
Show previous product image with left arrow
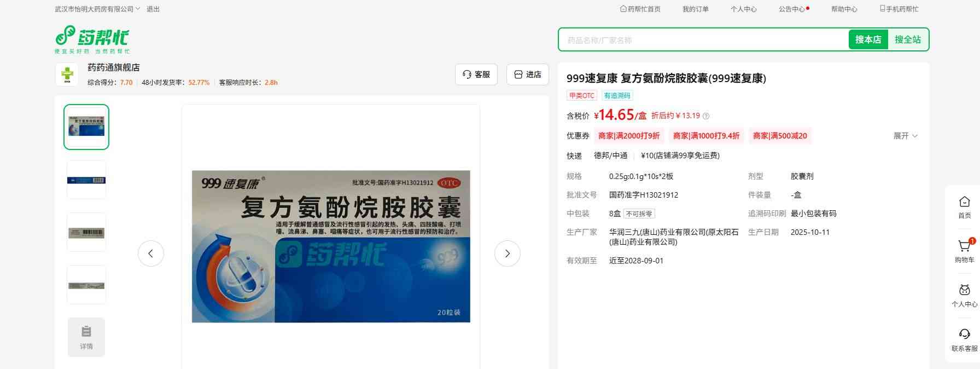point(151,253)
